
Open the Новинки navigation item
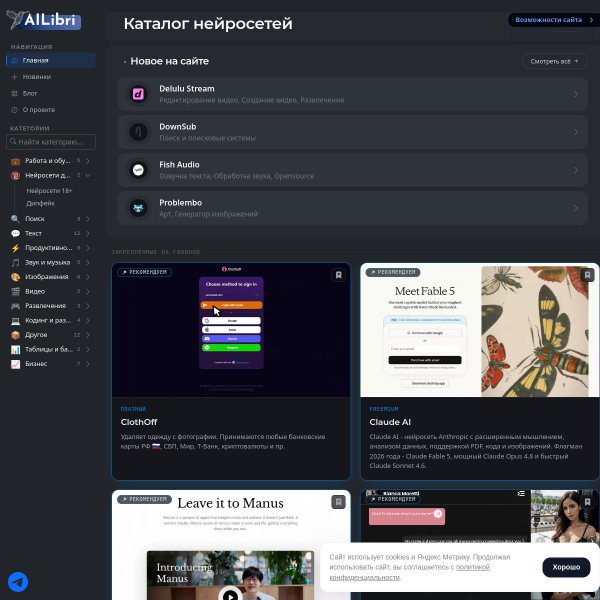point(51,77)
